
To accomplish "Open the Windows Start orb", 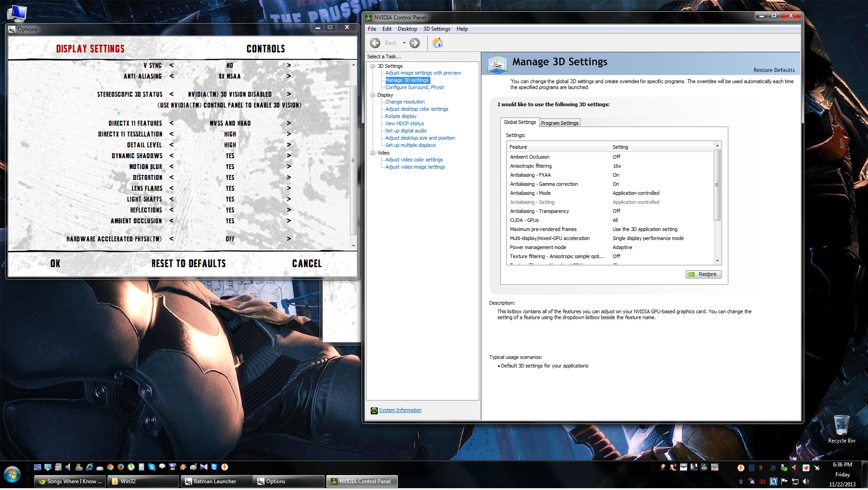I will [x=12, y=475].
